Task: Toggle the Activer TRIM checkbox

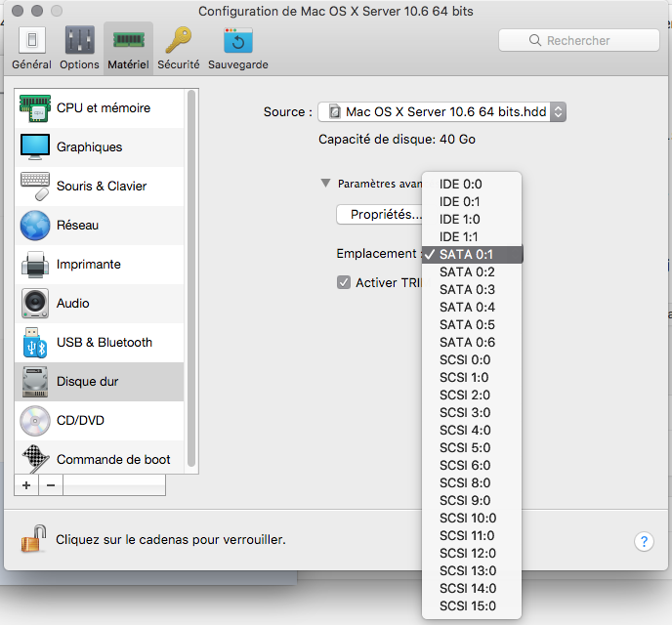Action: click(344, 282)
